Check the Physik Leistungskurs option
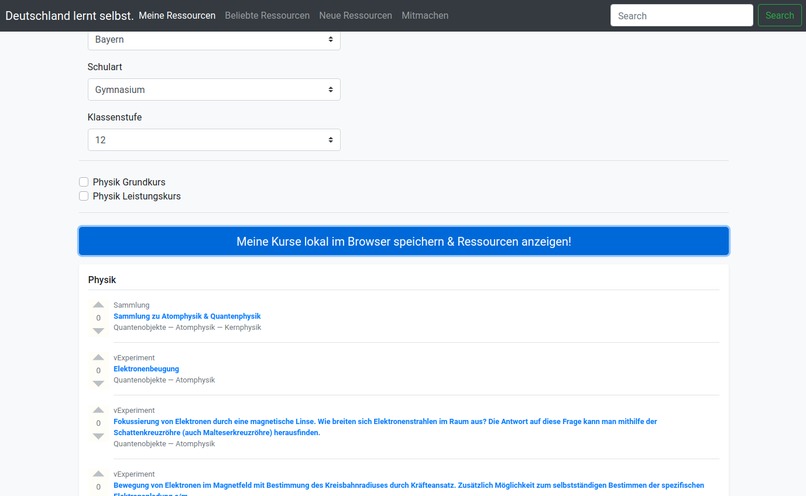806x496 pixels. pos(84,196)
